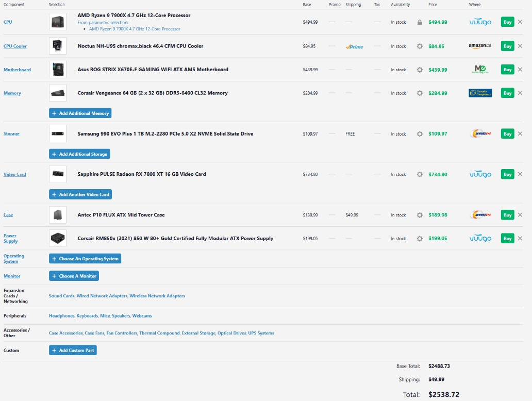This screenshot has width=532, height=401.
Task: Remove the Noctua NH-U9S cooler
Action: coord(520,46)
